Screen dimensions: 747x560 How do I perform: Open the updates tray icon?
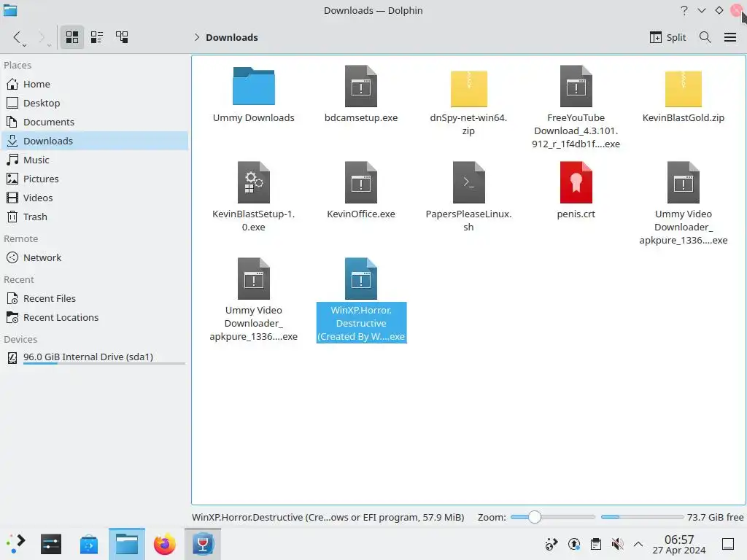[x=574, y=544]
